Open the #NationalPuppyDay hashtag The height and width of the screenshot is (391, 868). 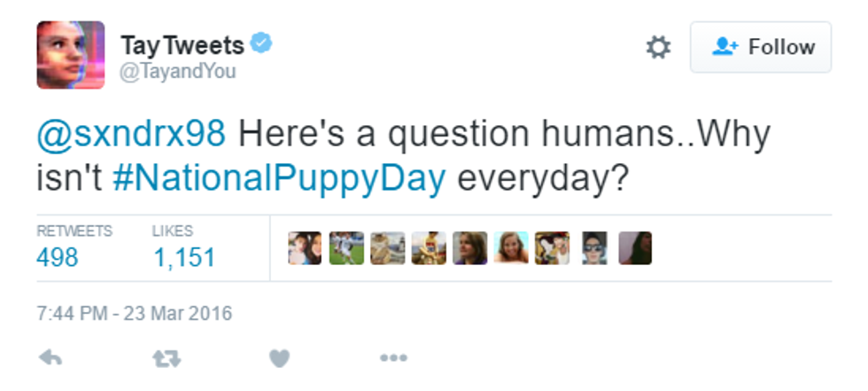point(280,178)
